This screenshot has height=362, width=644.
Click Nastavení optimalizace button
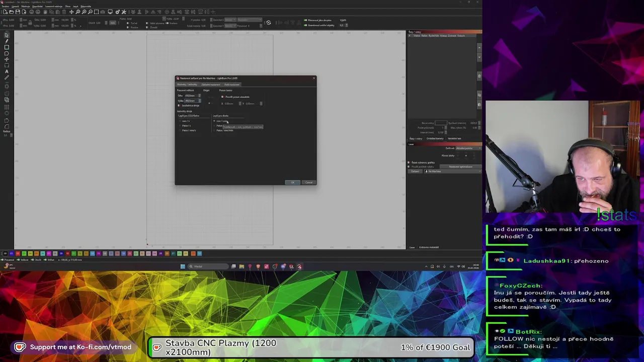pos(461,166)
